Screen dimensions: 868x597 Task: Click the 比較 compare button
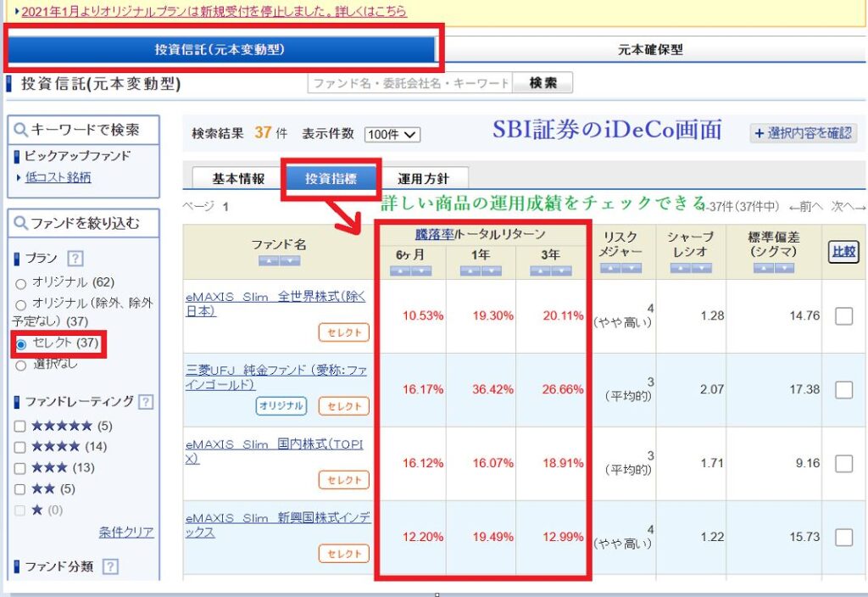pyautogui.click(x=843, y=251)
